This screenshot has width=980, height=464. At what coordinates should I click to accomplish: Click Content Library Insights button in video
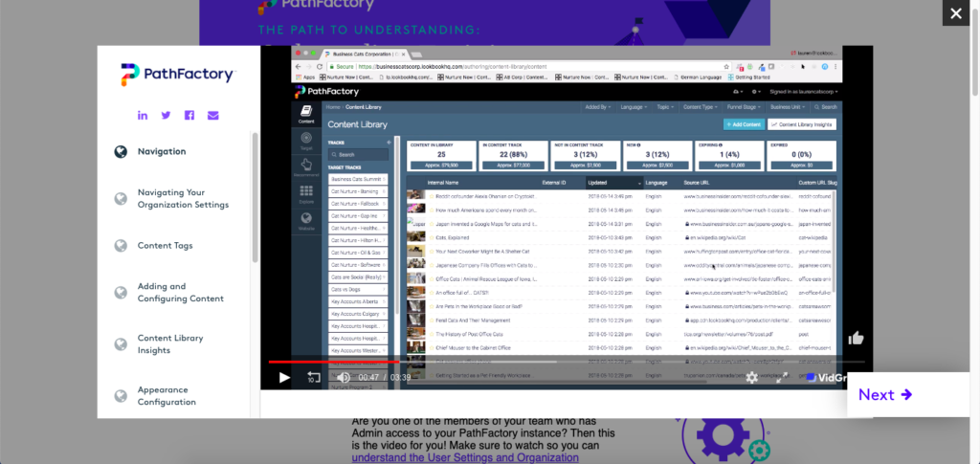tap(802, 124)
